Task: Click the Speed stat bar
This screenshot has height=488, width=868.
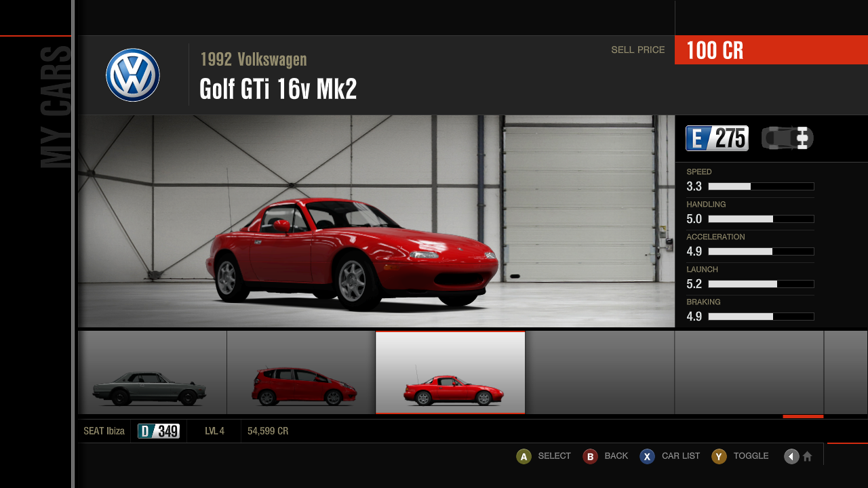Action: pos(761,186)
